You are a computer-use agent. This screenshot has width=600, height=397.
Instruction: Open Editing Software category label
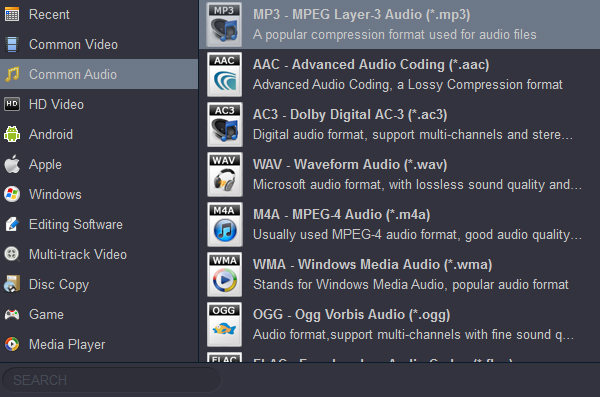(76, 224)
